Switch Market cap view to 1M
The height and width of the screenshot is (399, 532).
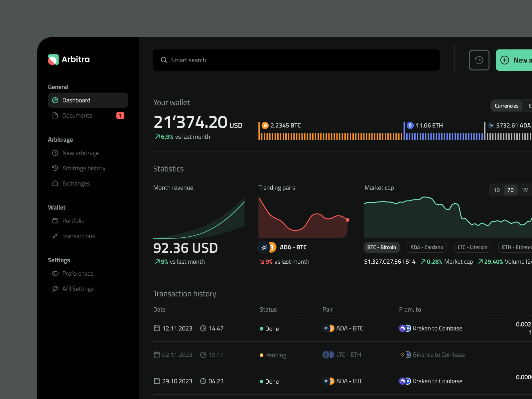[x=525, y=190]
